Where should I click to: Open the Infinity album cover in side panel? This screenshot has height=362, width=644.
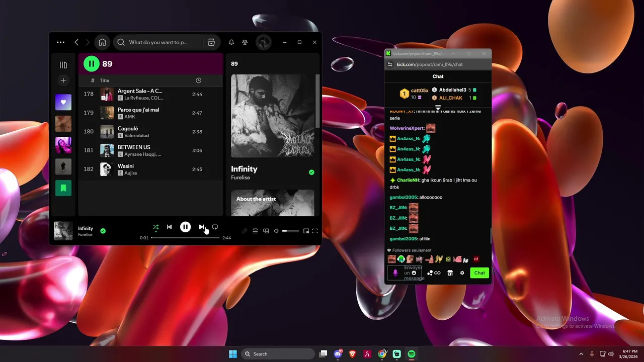[273, 116]
